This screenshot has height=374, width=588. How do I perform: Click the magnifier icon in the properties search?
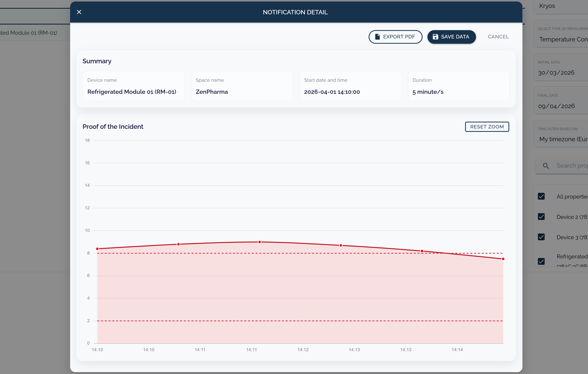click(546, 165)
